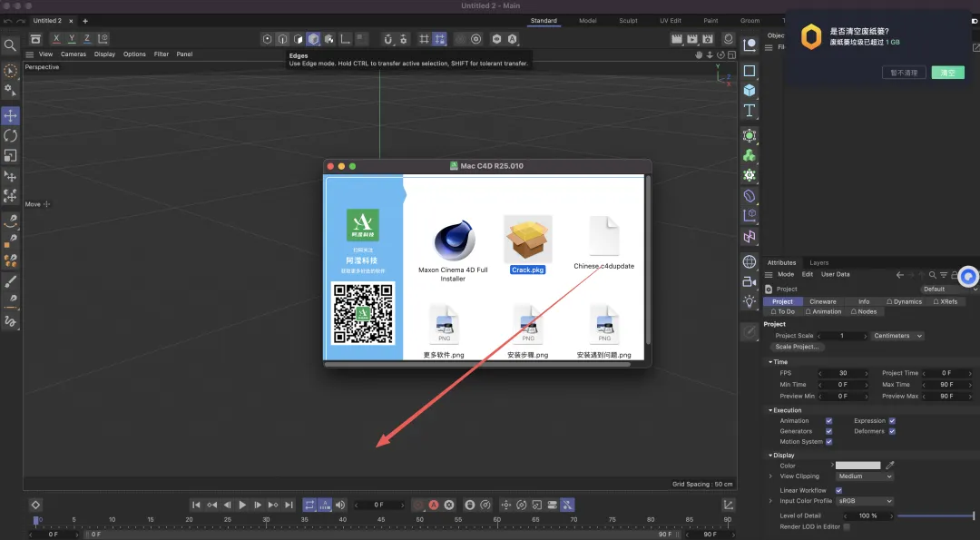This screenshot has width=980, height=540.
Task: Select Maxon Cinema 4D Full Installer icon
Action: 453,250
